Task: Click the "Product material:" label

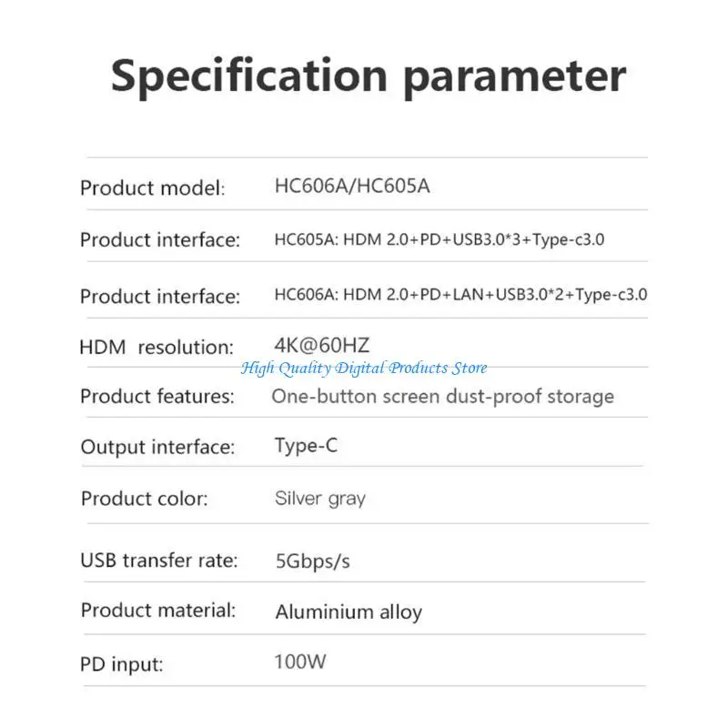Action: [158, 610]
